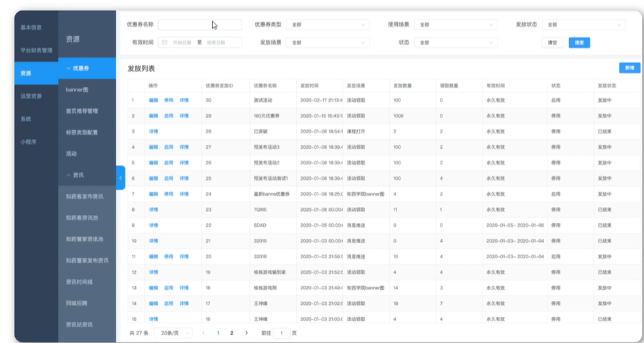Open the 使用场景 dropdown
Image resolution: width=644 pixels, height=343 pixels.
456,25
